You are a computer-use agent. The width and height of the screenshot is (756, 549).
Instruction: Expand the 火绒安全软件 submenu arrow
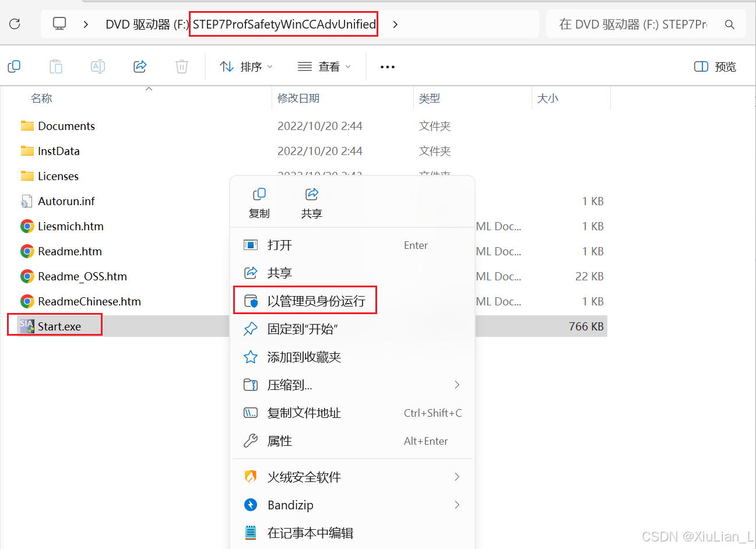pyautogui.click(x=457, y=477)
